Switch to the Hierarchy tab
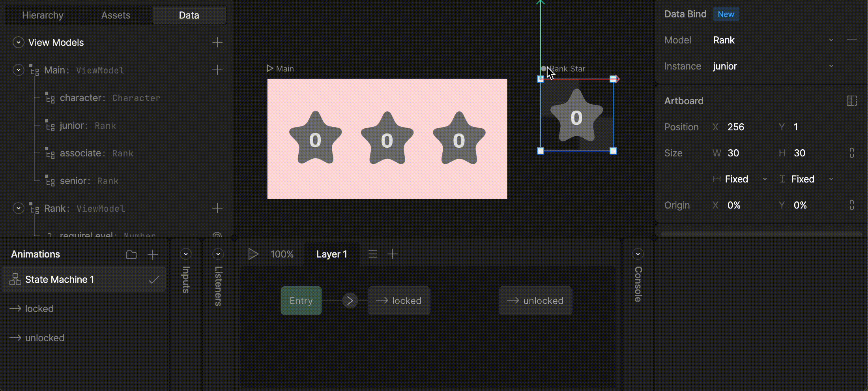The height and width of the screenshot is (391, 868). 43,15
